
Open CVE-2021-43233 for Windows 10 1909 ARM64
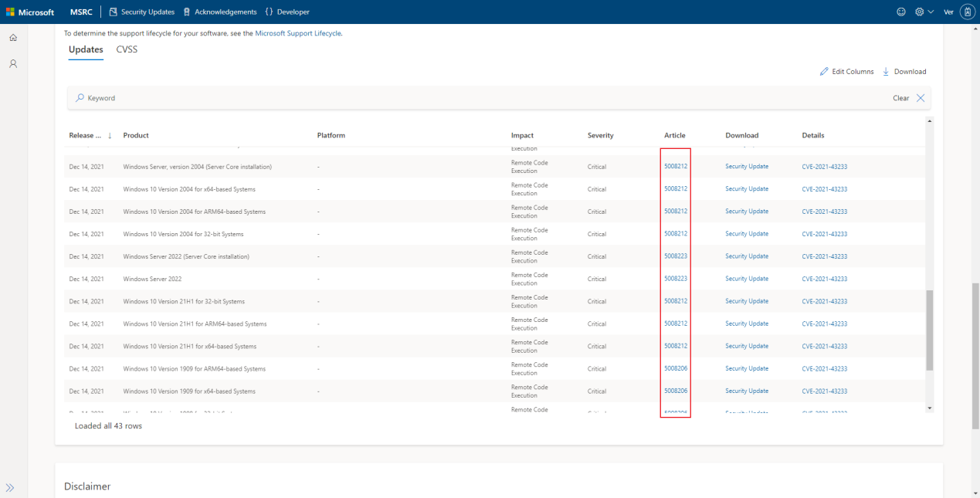pyautogui.click(x=825, y=369)
